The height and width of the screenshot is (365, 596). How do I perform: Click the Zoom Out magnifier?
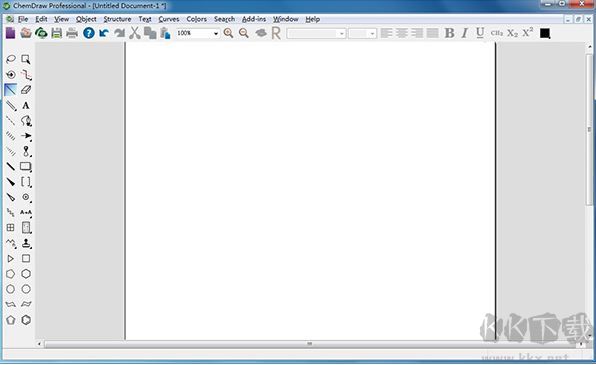coord(244,33)
